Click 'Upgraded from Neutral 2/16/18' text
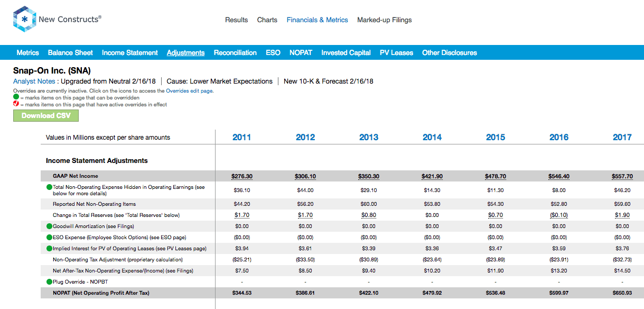 (x=108, y=81)
